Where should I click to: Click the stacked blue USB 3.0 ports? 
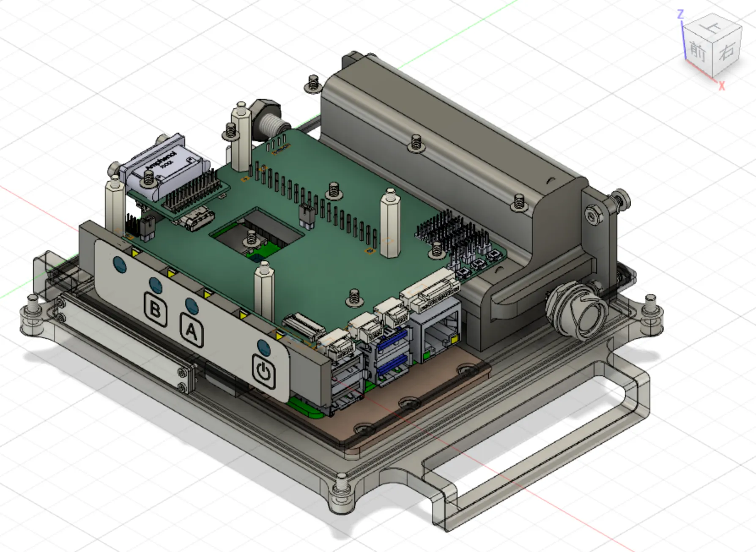click(x=392, y=353)
